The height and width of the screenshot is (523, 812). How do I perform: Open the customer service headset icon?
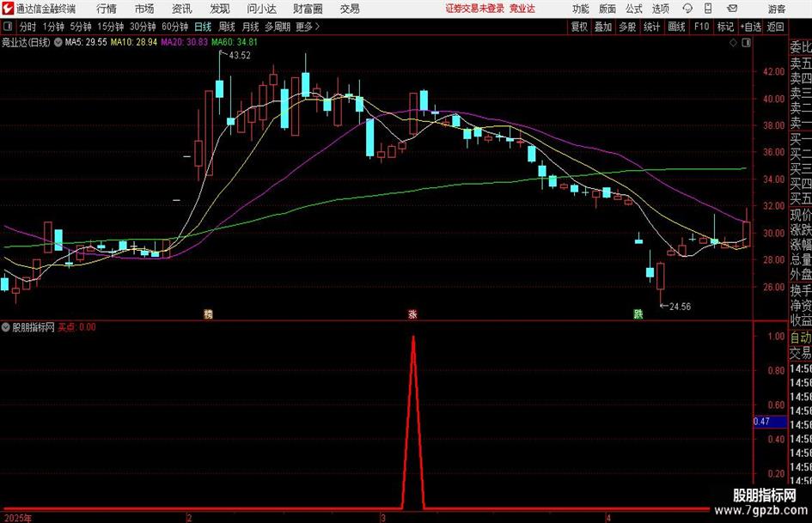pos(687,9)
